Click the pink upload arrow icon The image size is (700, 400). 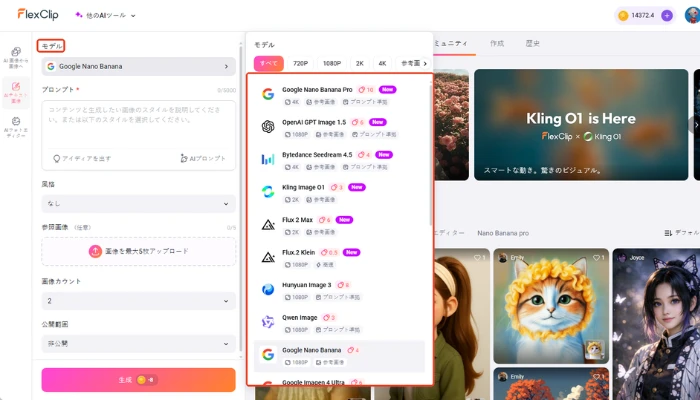[x=95, y=251]
